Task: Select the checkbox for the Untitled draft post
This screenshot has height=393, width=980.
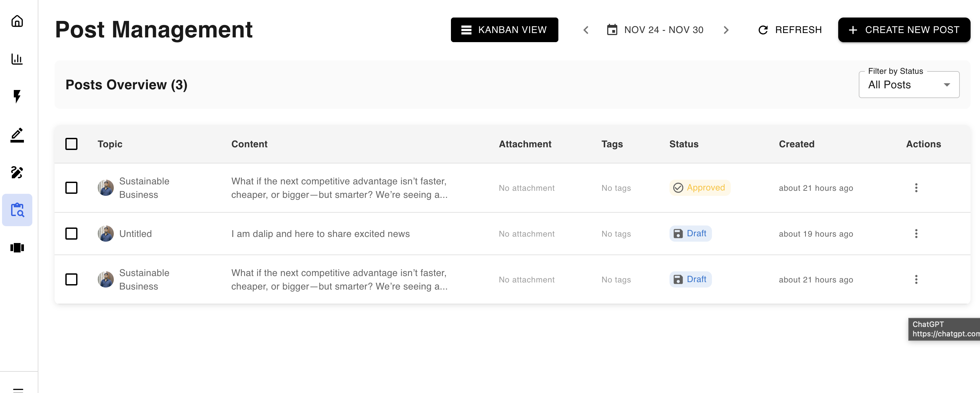Action: (x=71, y=234)
